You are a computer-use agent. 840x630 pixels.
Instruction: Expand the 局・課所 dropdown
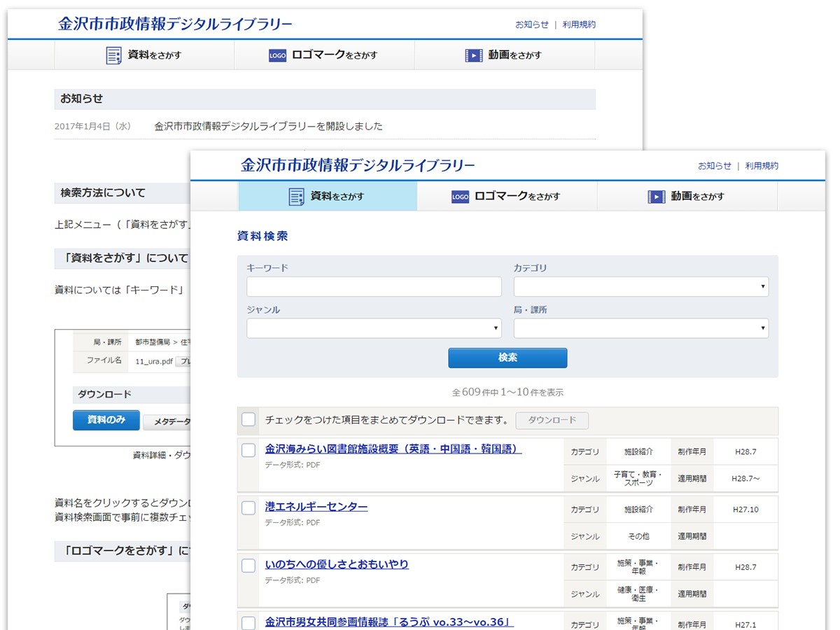pos(641,328)
